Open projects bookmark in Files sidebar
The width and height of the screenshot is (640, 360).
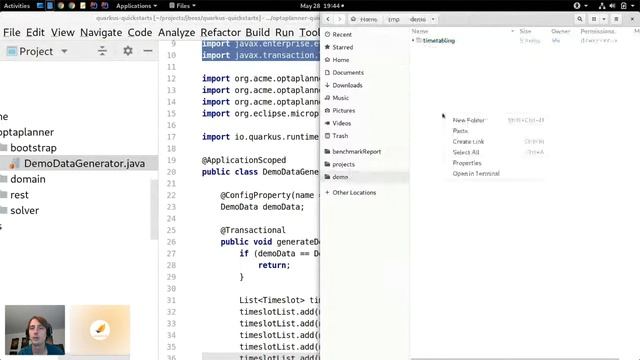tap(343, 164)
